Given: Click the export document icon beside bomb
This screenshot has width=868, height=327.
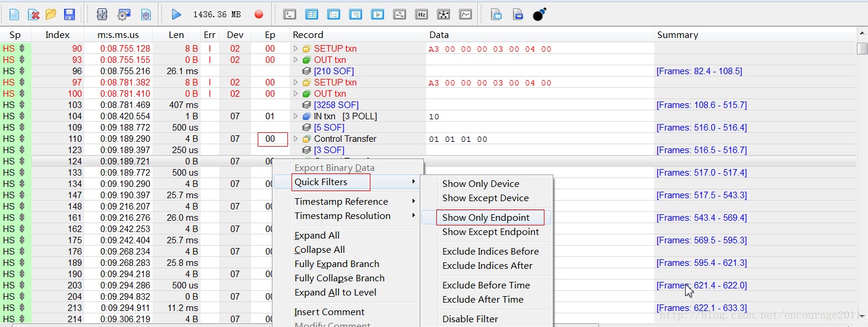Looking at the screenshot, I should tap(518, 14).
